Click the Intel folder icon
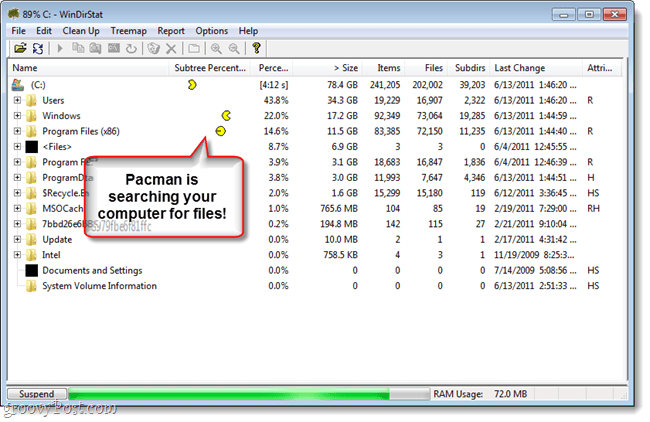This screenshot has height=422, width=650. click(x=32, y=255)
